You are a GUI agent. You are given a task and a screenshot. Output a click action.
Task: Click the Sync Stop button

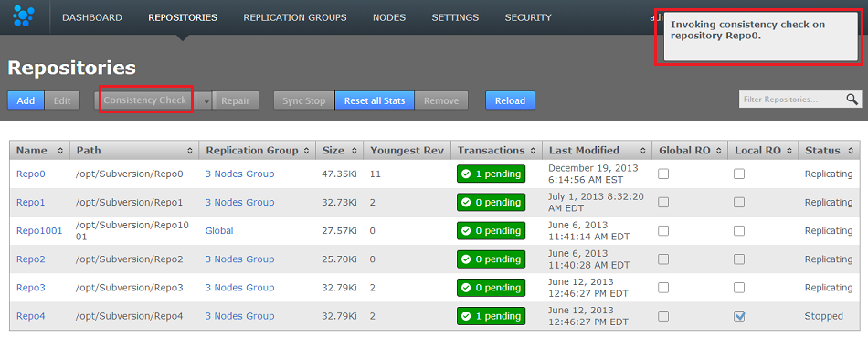tap(304, 100)
